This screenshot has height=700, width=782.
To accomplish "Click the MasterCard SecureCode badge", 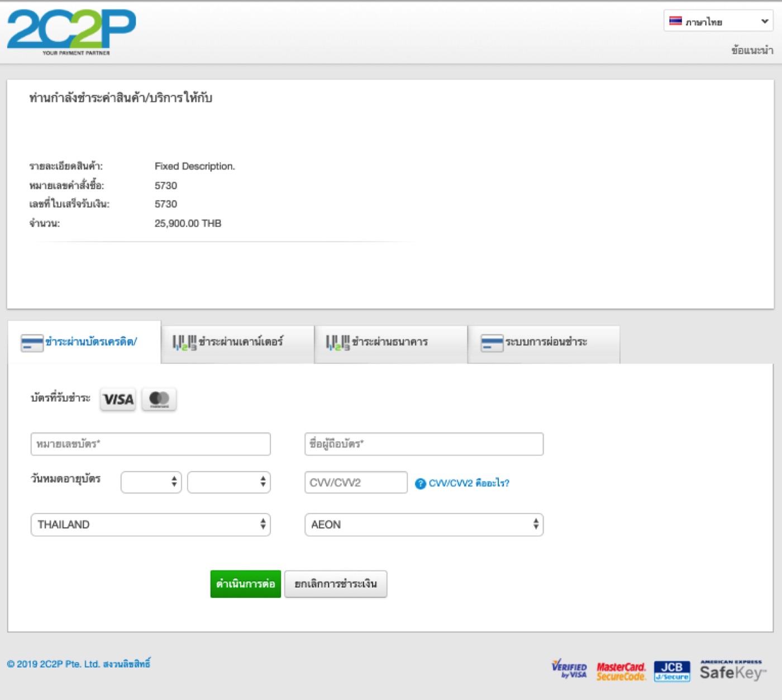I will coord(621,671).
